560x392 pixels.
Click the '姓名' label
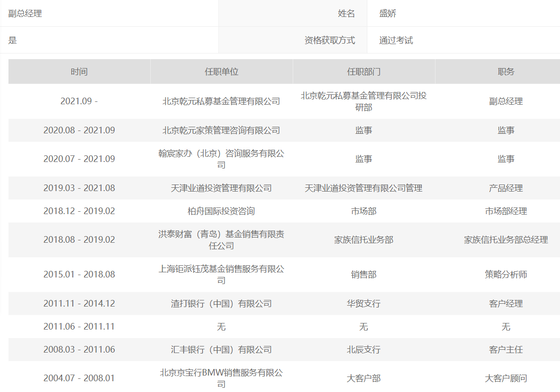pos(346,14)
